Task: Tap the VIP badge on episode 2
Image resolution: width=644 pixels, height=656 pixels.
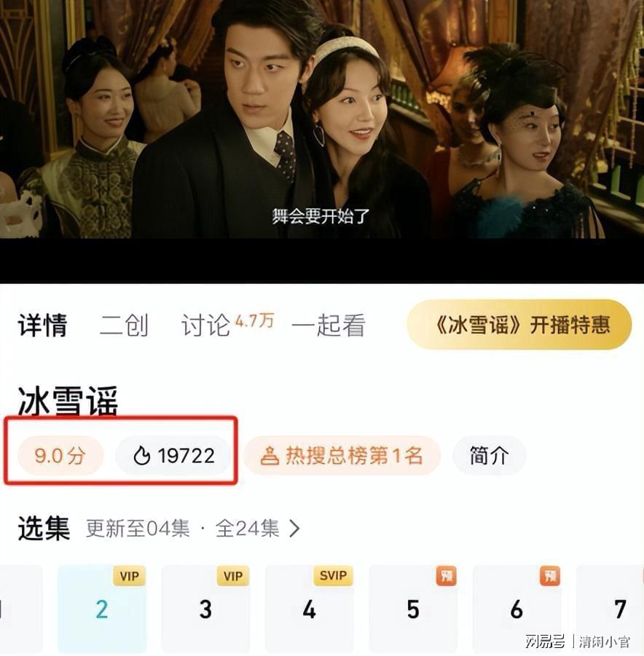Action: point(129,576)
